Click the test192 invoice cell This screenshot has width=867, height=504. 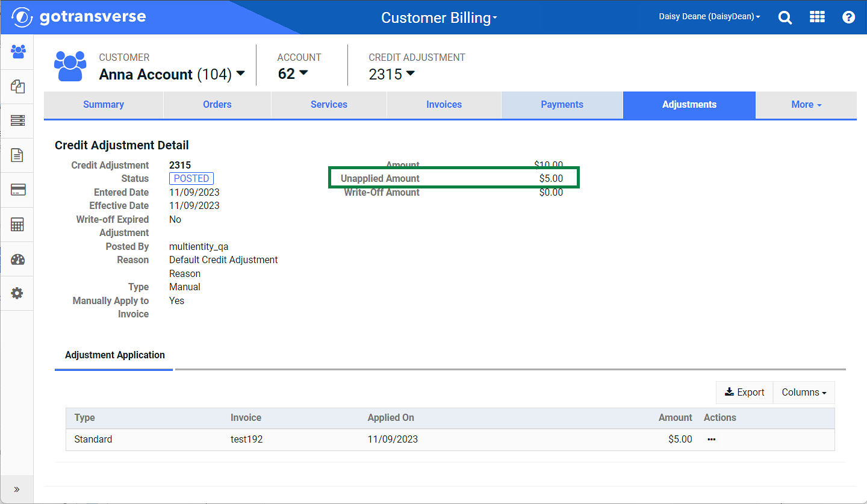247,440
